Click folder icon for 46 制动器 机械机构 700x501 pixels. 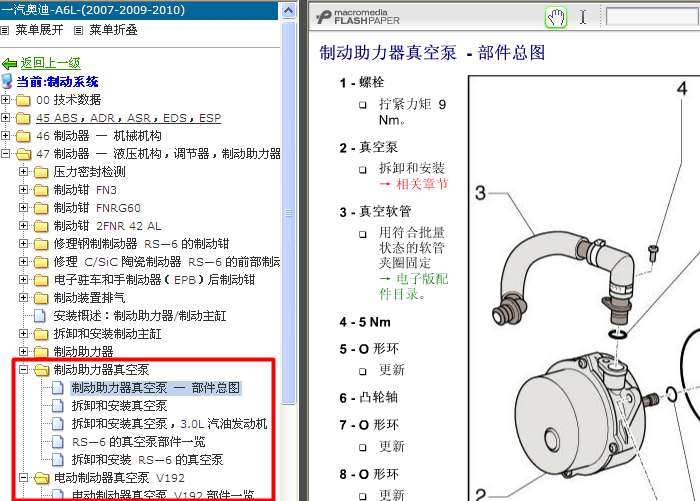[x=23, y=136]
